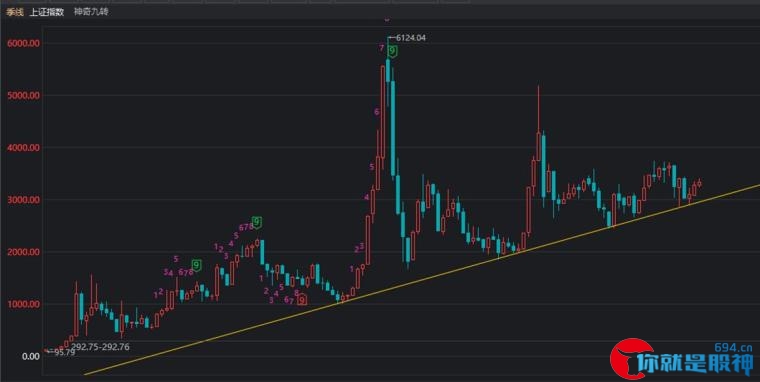Click the 5000.00 axis label
The height and width of the screenshot is (382, 760).
(x=23, y=96)
